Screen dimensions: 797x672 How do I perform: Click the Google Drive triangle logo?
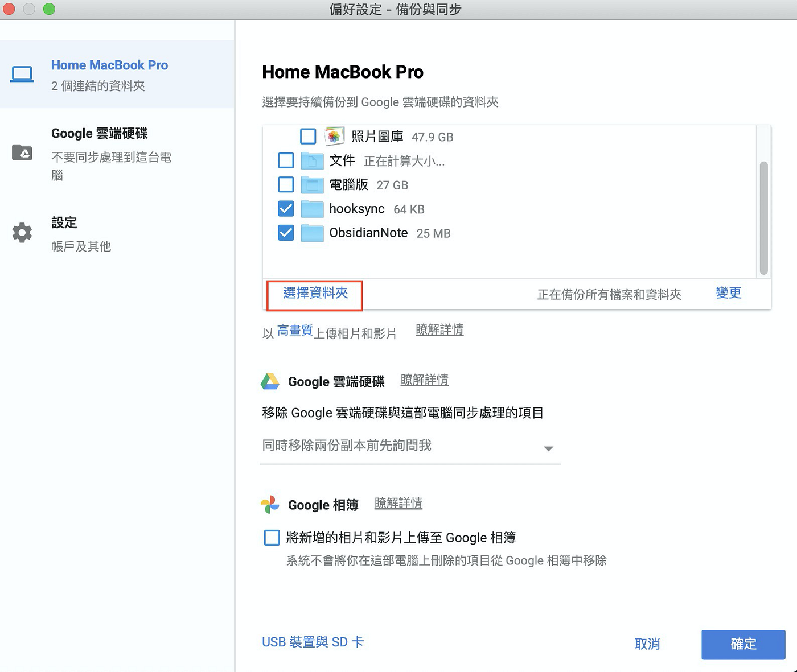pyautogui.click(x=270, y=381)
